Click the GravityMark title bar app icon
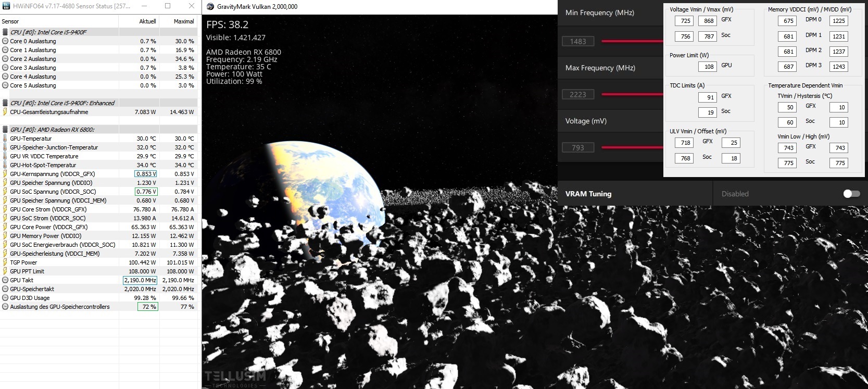The image size is (868, 389). [x=210, y=7]
